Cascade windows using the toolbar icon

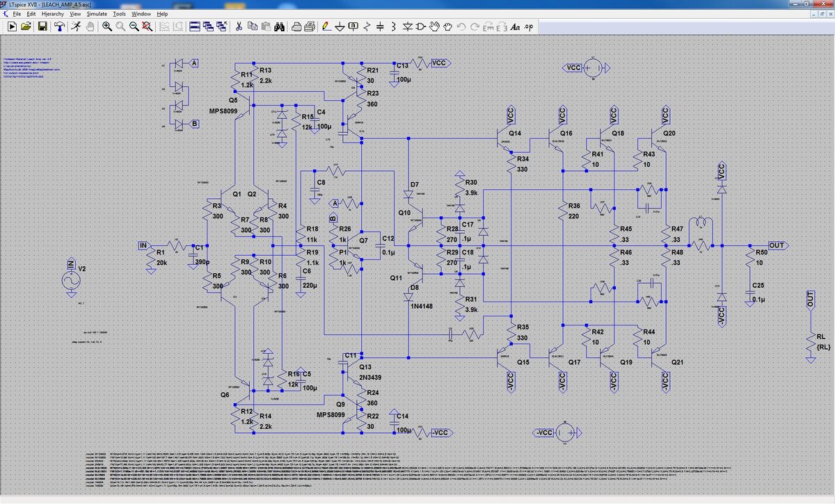pos(208,26)
